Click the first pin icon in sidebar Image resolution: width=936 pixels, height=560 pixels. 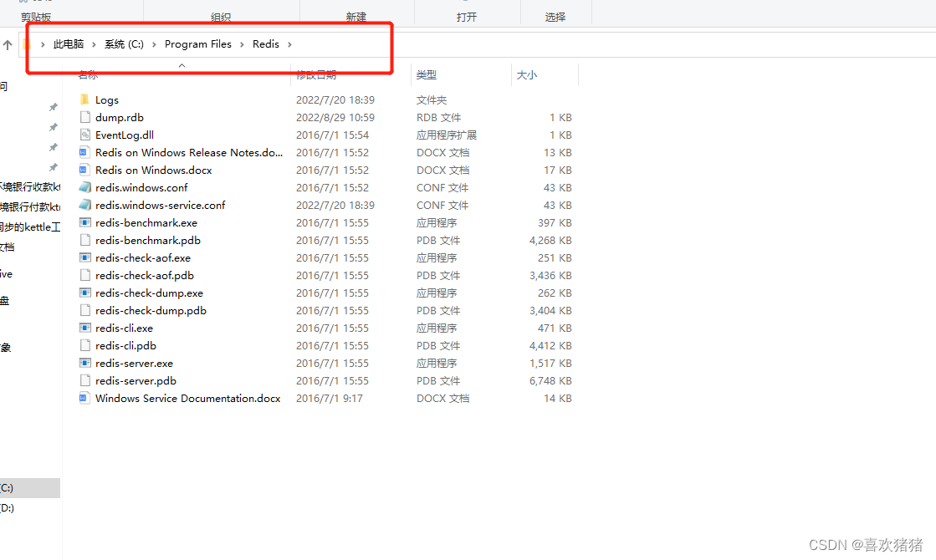(54, 107)
